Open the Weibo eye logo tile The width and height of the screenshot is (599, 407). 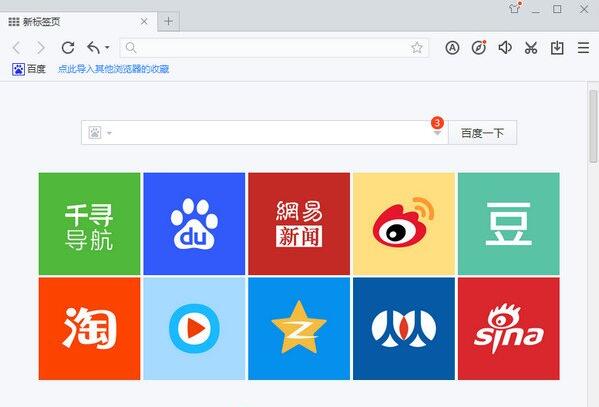pos(404,224)
